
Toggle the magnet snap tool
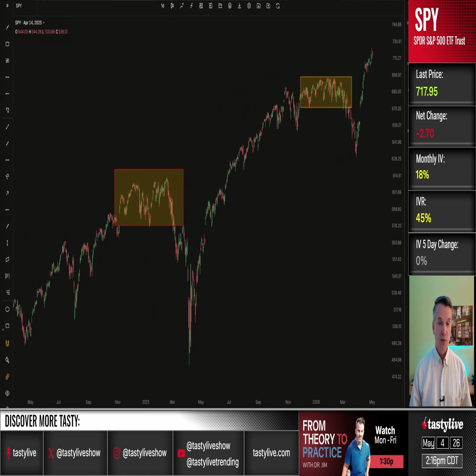(7, 343)
